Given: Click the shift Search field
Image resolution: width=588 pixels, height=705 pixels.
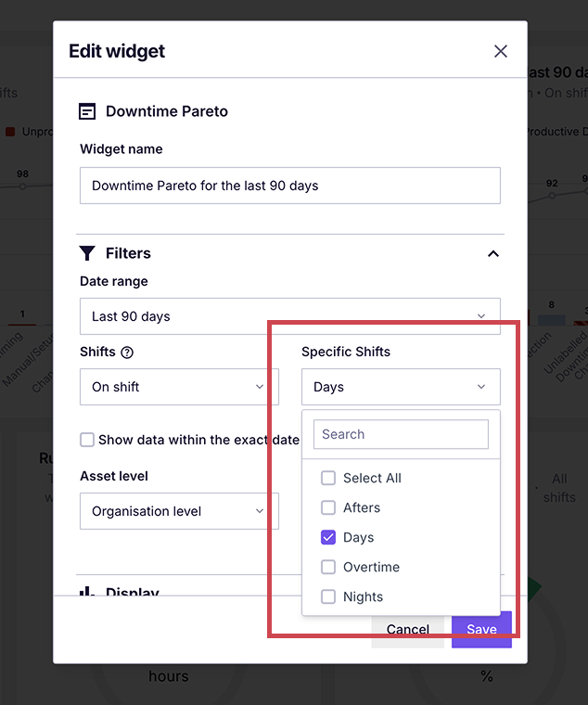Looking at the screenshot, I should coord(401,434).
